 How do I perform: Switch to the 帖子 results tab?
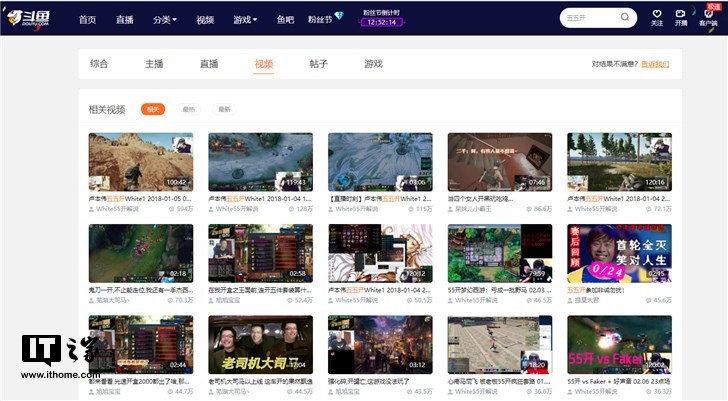tap(318, 64)
